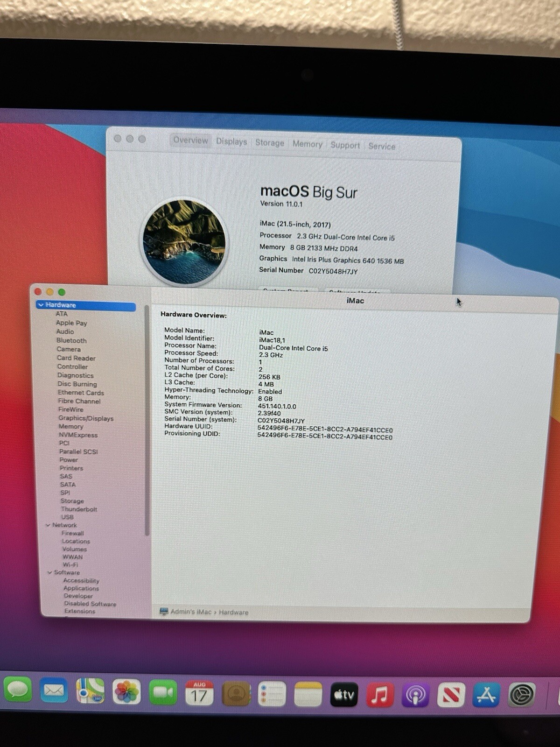Launch Maps from the Dock
Screen dimensions: 560x747
tap(90, 691)
